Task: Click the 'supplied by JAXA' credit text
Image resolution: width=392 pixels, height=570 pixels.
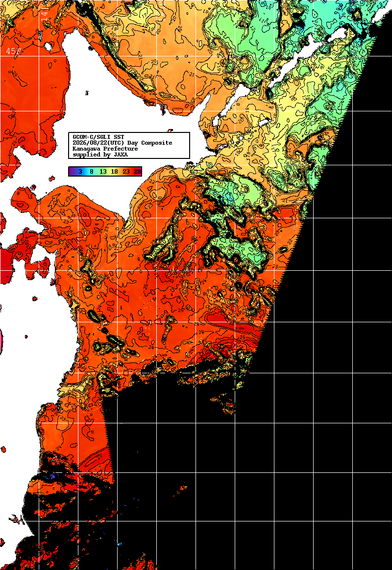Action: pos(100,155)
